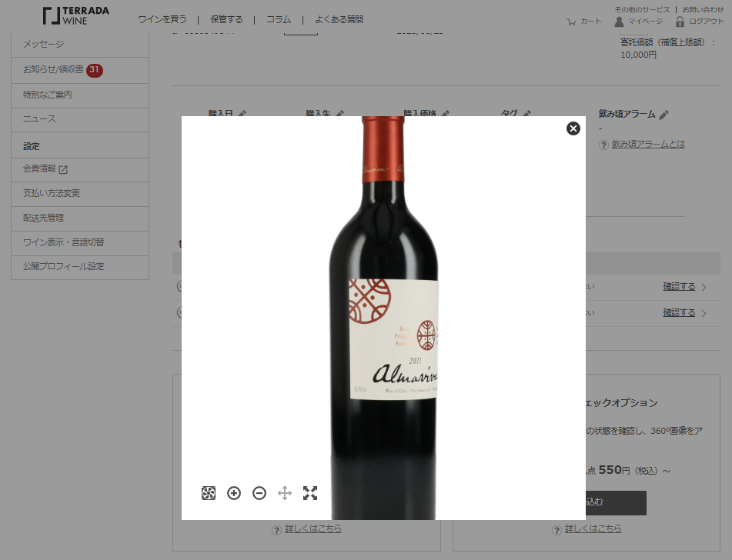
Task: Edit 購入価格 with the pencil icon
Action: coord(446,113)
